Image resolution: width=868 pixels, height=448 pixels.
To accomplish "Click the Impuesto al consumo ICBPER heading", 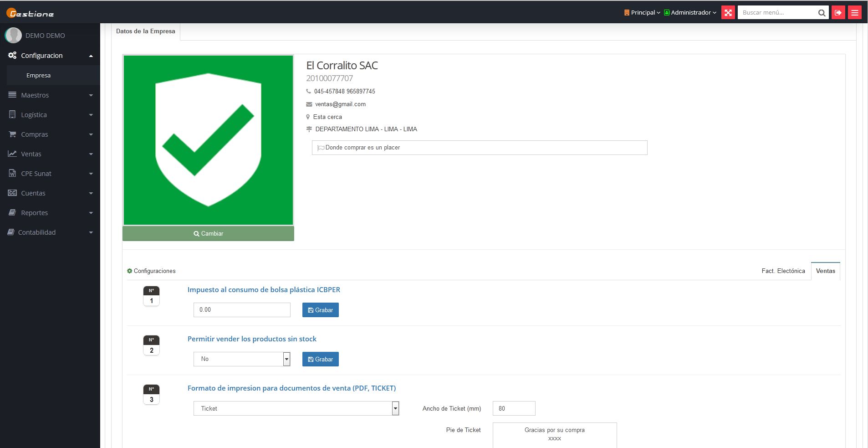I will pos(264,290).
